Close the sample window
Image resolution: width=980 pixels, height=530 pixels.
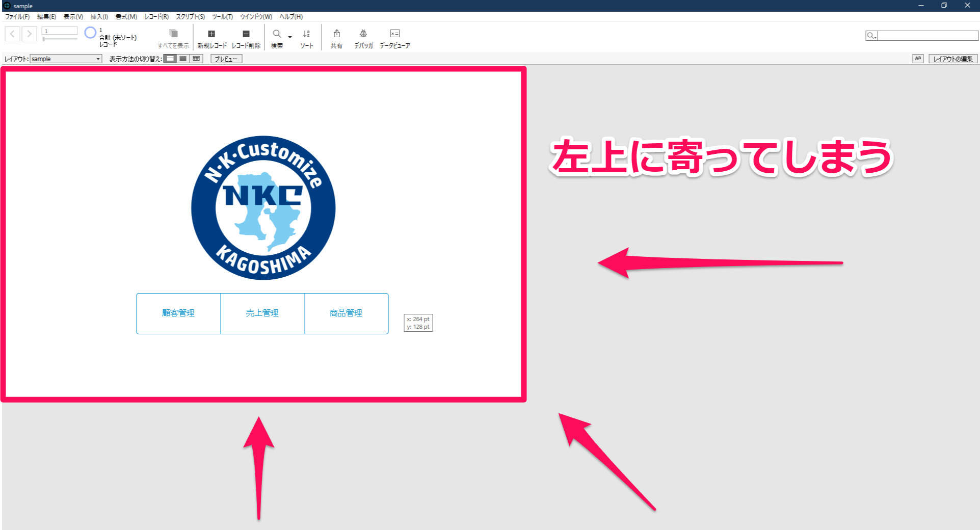click(967, 6)
